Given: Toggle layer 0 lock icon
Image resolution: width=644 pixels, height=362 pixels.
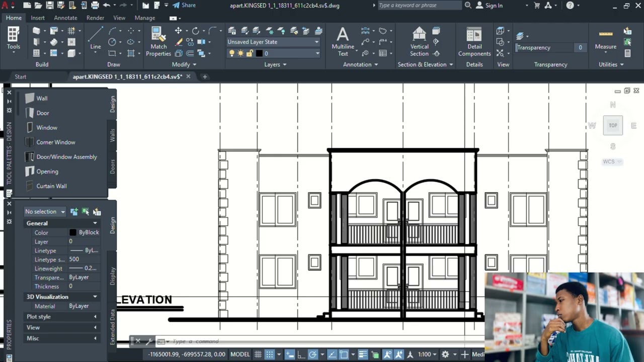Looking at the screenshot, I should click(249, 53).
